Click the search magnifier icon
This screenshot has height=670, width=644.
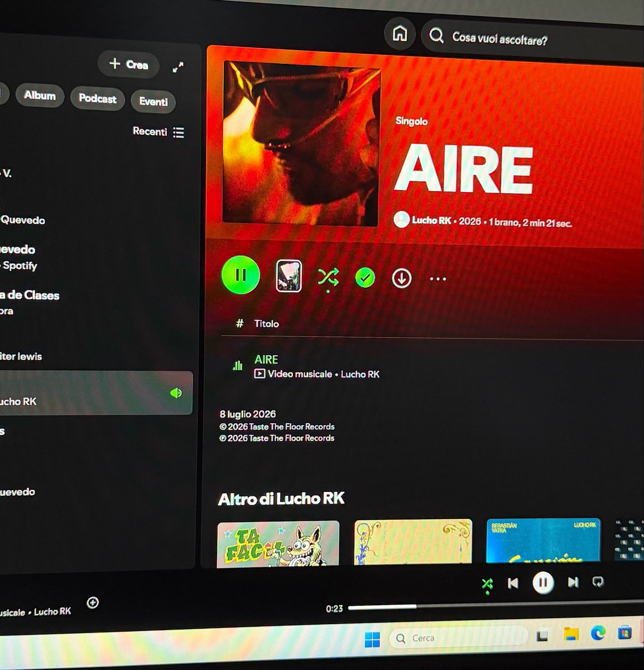436,36
